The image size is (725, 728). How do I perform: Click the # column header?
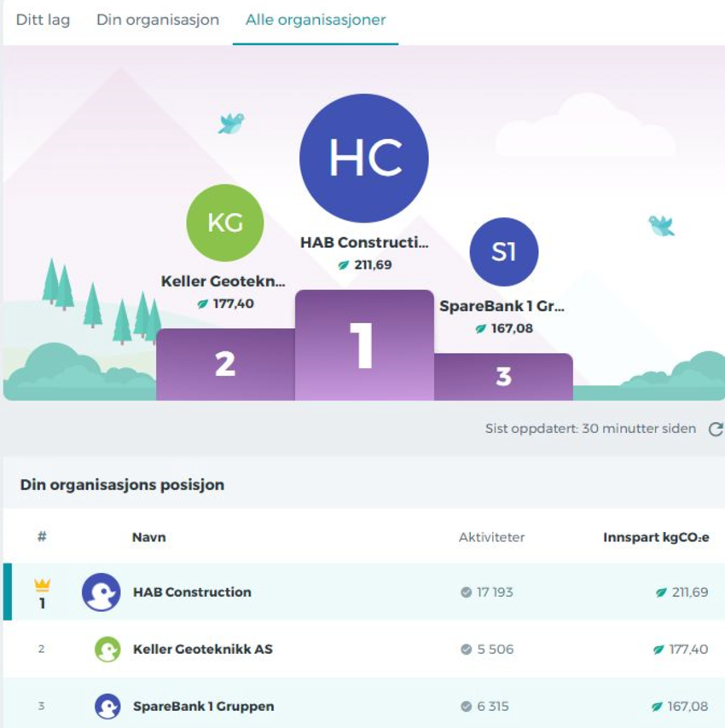[x=42, y=537]
